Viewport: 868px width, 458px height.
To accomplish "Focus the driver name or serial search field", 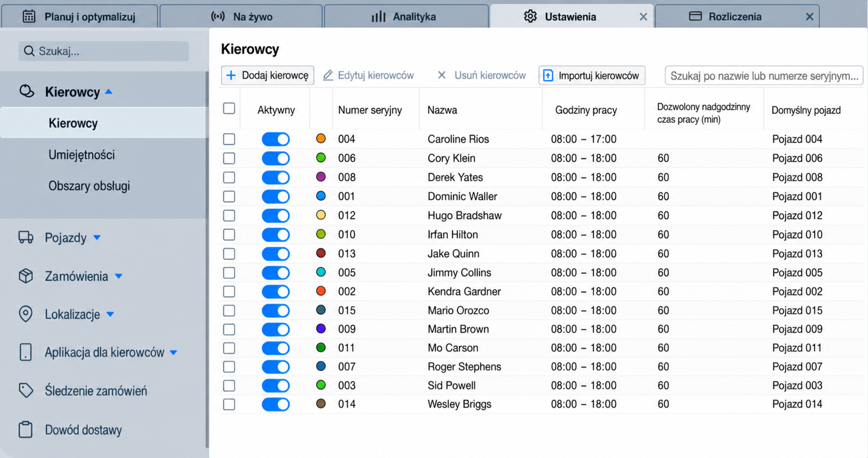I will (x=764, y=76).
